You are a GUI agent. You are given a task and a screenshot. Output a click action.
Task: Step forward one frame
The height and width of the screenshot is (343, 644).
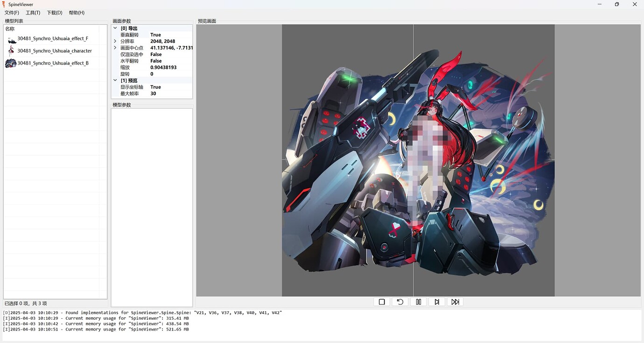click(437, 302)
